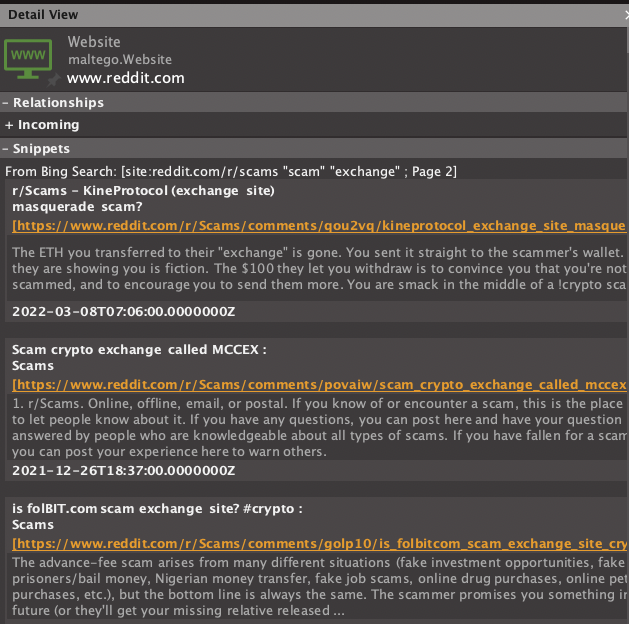629x624 pixels.
Task: Expand the Incoming relationships section
Action: (9, 125)
